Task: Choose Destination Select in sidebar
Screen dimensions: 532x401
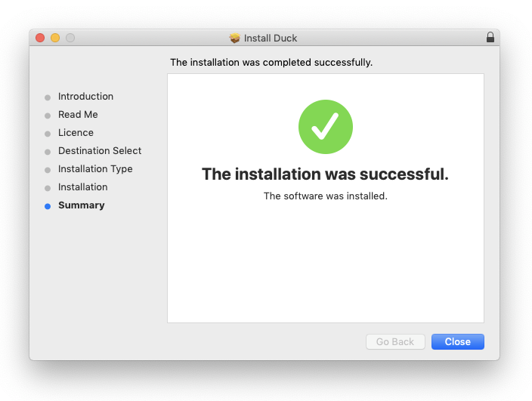Action: point(100,151)
